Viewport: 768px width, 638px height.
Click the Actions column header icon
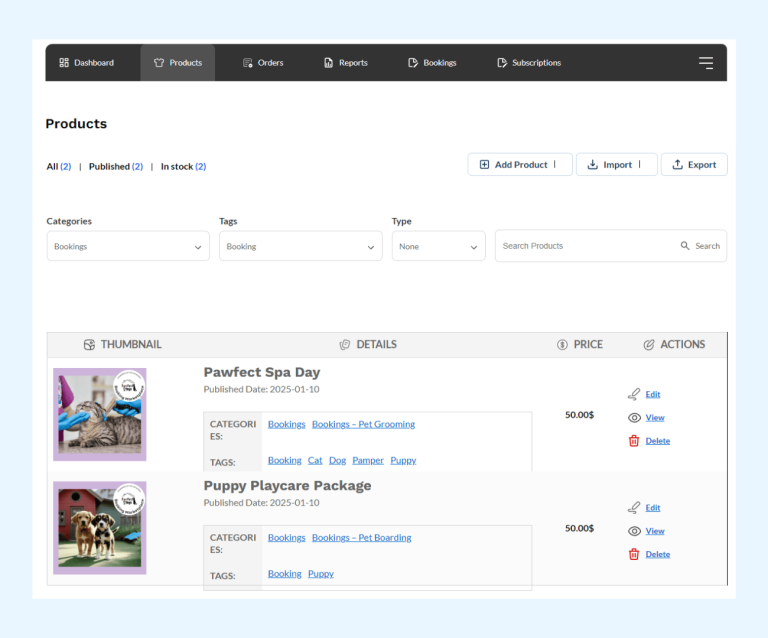coord(648,345)
